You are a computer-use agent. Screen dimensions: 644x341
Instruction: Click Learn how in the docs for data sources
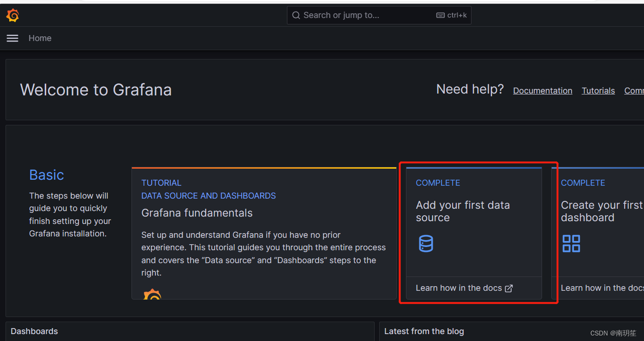pyautogui.click(x=459, y=288)
